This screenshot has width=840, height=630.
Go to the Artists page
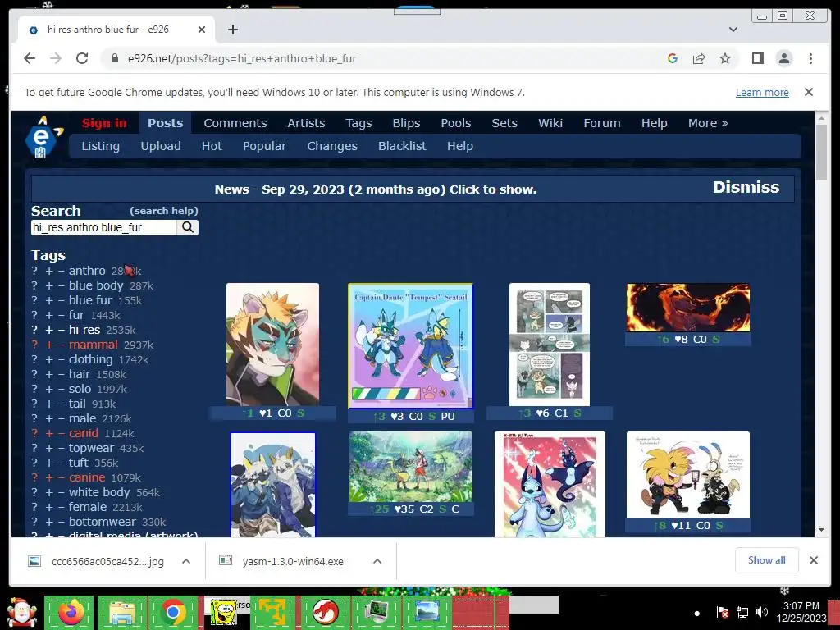(x=306, y=123)
